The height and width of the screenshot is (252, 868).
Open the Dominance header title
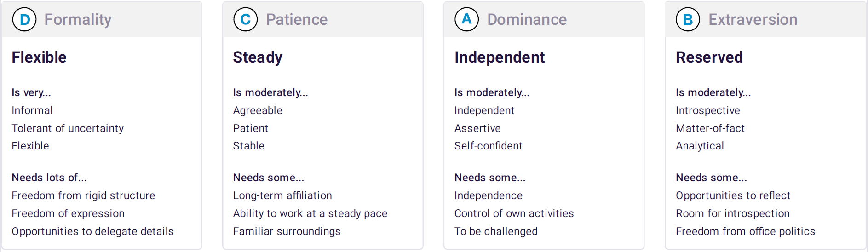pyautogui.click(x=527, y=19)
